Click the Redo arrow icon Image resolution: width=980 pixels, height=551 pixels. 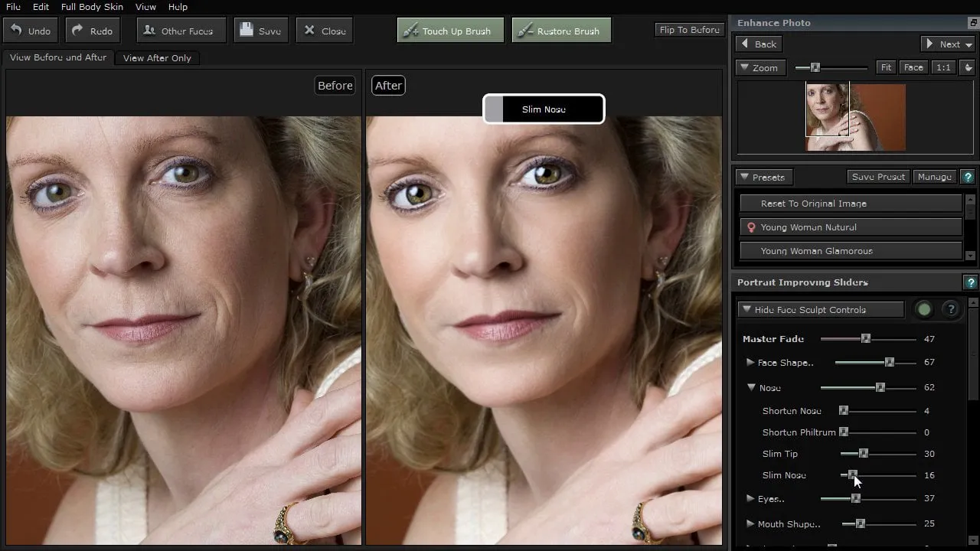point(78,31)
